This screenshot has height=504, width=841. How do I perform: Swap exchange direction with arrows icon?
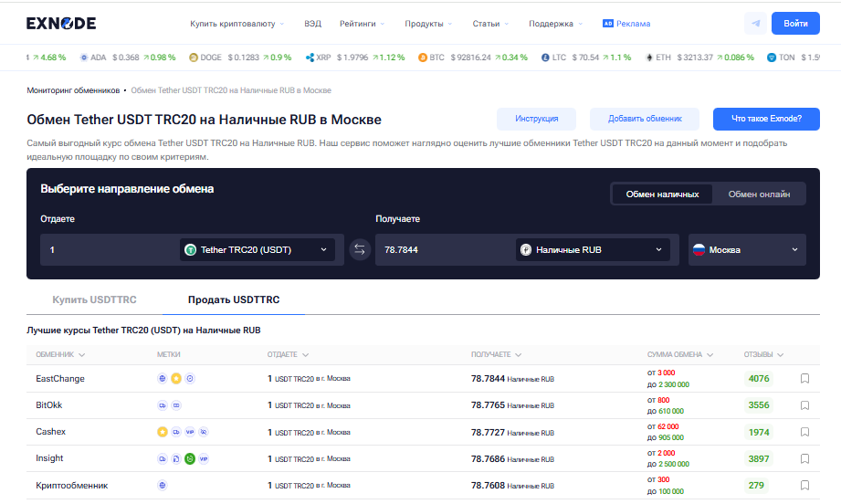360,249
